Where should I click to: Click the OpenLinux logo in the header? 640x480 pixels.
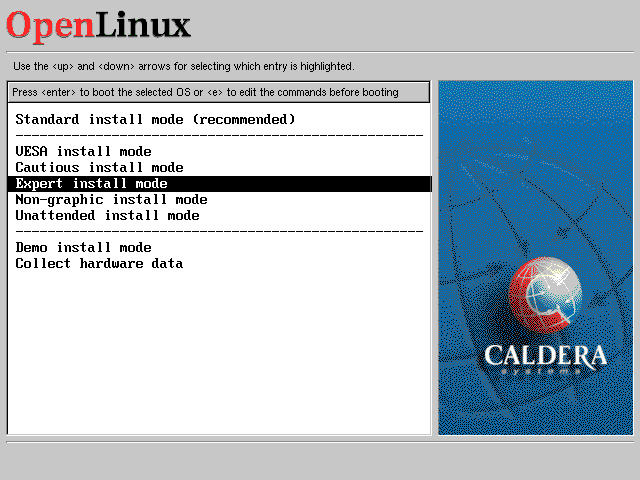coord(98,26)
